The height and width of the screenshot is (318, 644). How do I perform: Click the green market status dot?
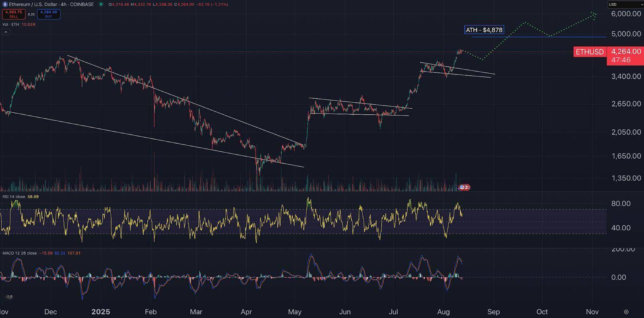101,4
